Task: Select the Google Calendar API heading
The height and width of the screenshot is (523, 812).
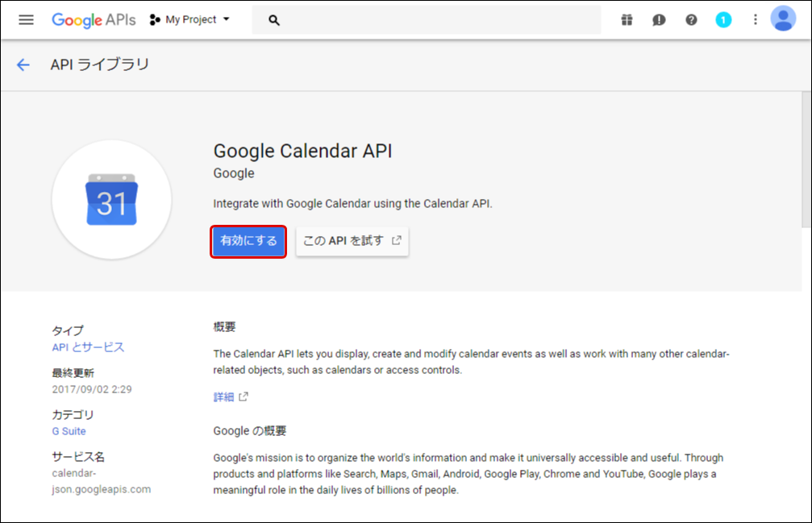Action: [x=303, y=151]
